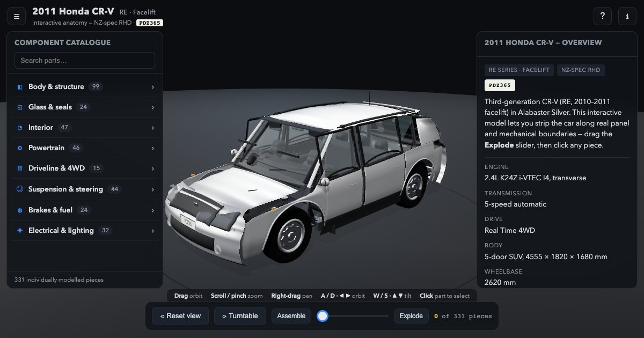Open the Glass & seals category row
644x338 pixels.
pyautogui.click(x=85, y=107)
